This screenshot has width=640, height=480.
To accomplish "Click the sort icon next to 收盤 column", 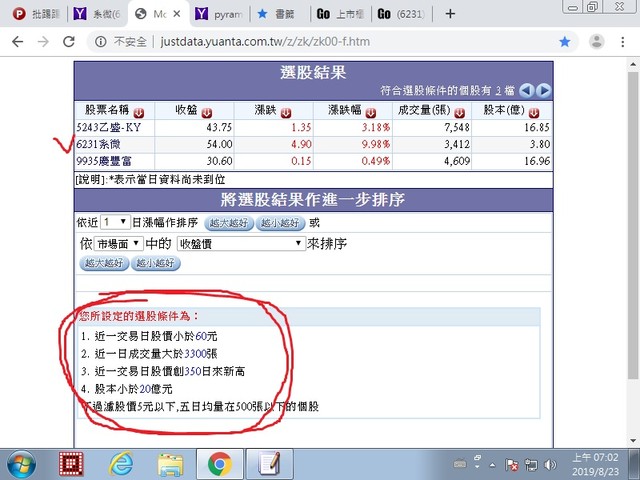I will pyautogui.click(x=207, y=112).
